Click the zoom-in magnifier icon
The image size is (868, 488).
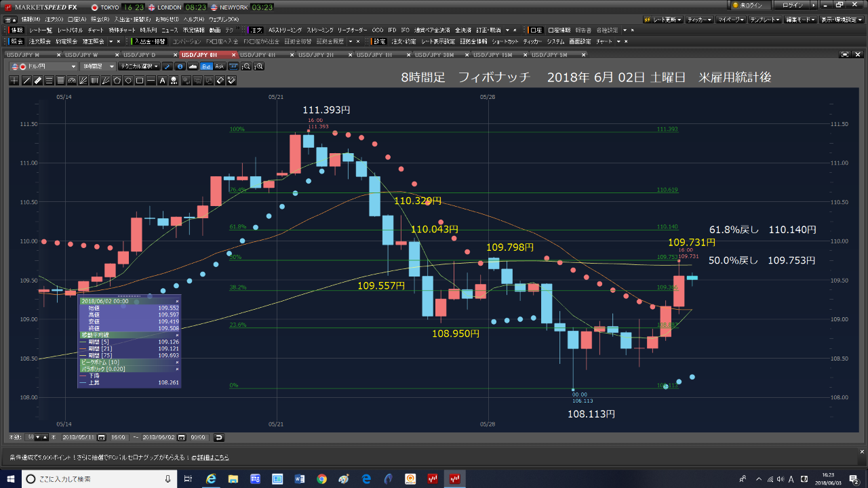click(x=258, y=66)
